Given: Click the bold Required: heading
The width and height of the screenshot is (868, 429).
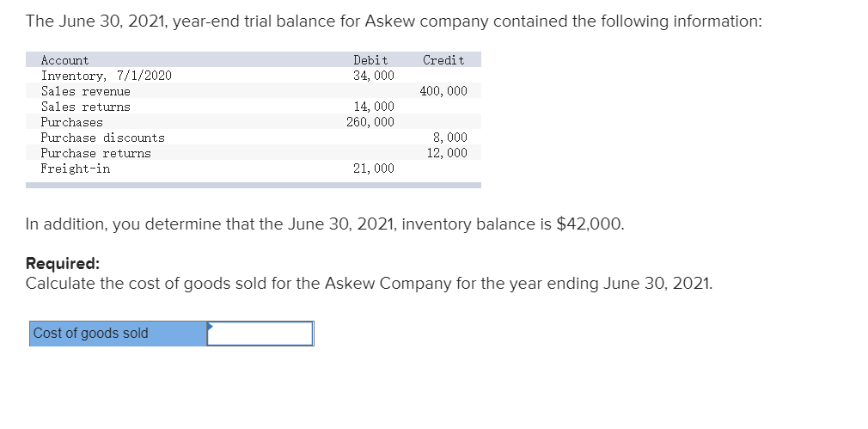Looking at the screenshot, I should pos(63,263).
